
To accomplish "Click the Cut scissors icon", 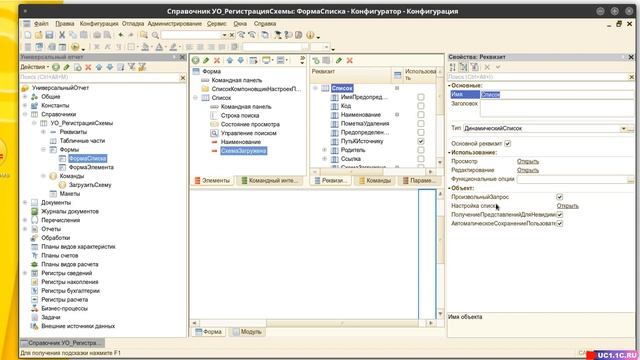I will [62, 35].
